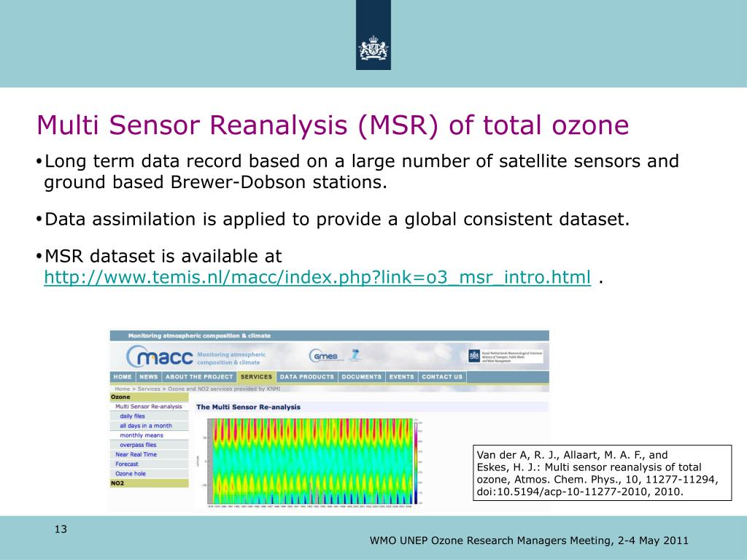This screenshot has height=560, width=747.
Task: Click the blue 7 logo next to GMES
Action: pyautogui.click(x=355, y=355)
